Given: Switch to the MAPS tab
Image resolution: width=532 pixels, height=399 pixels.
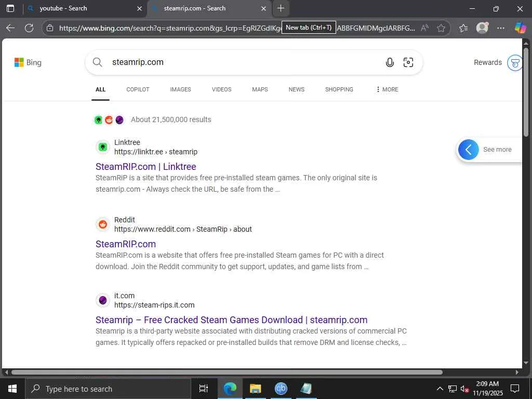Looking at the screenshot, I should click(260, 89).
